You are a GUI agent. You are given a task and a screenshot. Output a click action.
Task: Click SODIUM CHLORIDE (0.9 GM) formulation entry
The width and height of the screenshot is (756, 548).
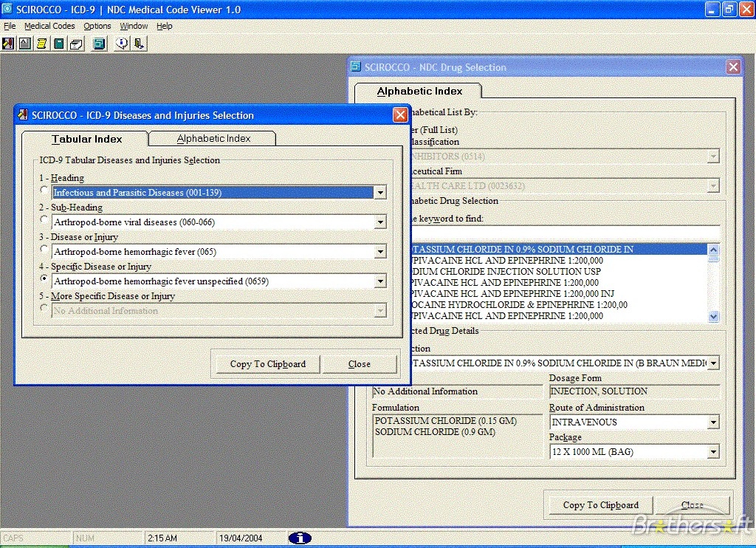435,432
